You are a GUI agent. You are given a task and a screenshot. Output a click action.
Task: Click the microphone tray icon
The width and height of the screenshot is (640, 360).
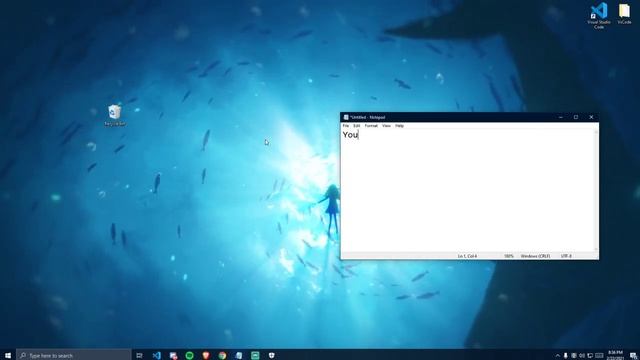pos(566,356)
